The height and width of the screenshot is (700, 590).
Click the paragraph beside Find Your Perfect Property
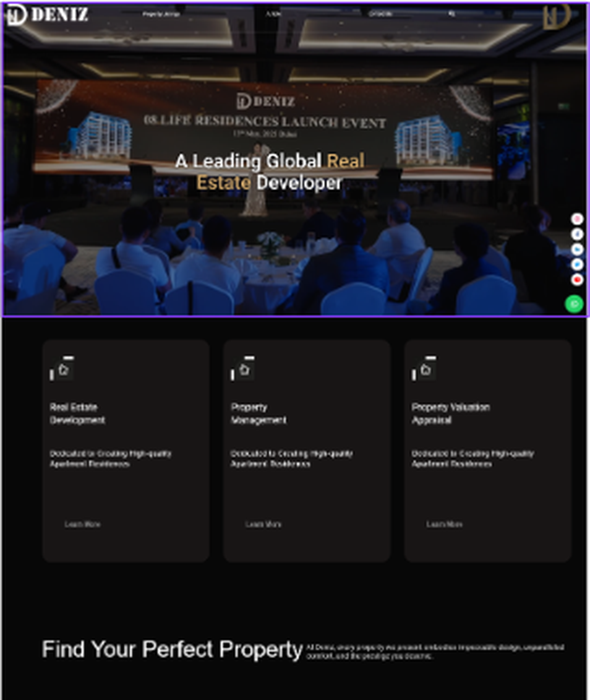[x=435, y=651]
